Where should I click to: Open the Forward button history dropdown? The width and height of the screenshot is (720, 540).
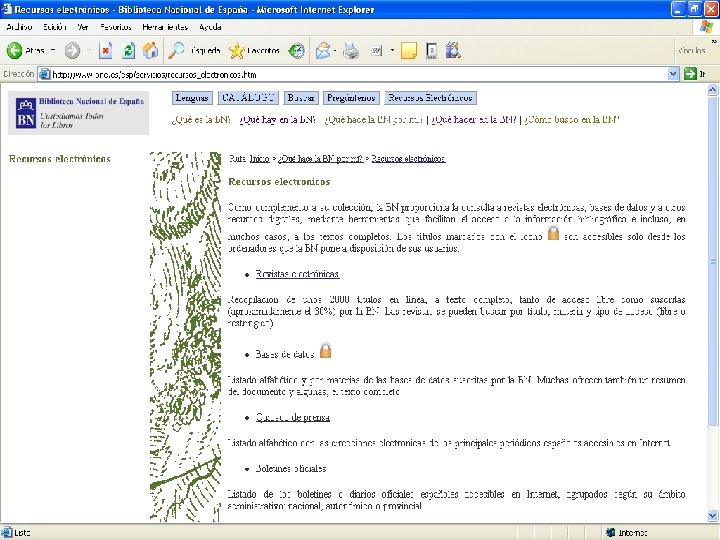pos(89,51)
